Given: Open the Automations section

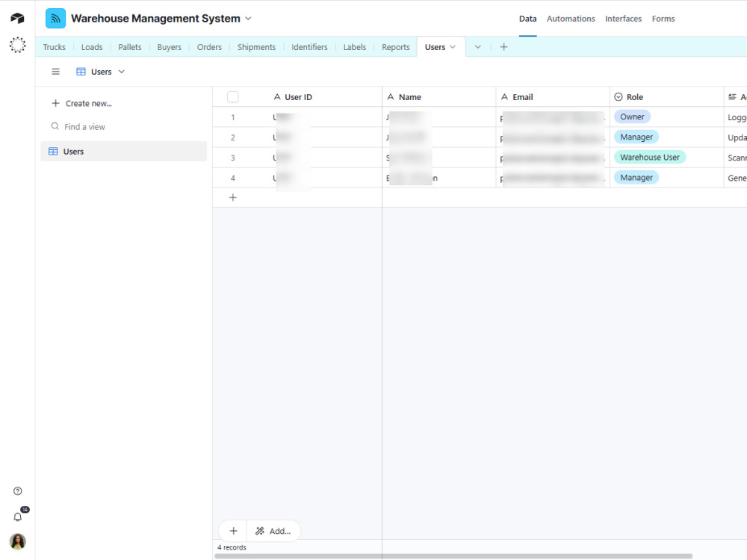Looking at the screenshot, I should (571, 19).
